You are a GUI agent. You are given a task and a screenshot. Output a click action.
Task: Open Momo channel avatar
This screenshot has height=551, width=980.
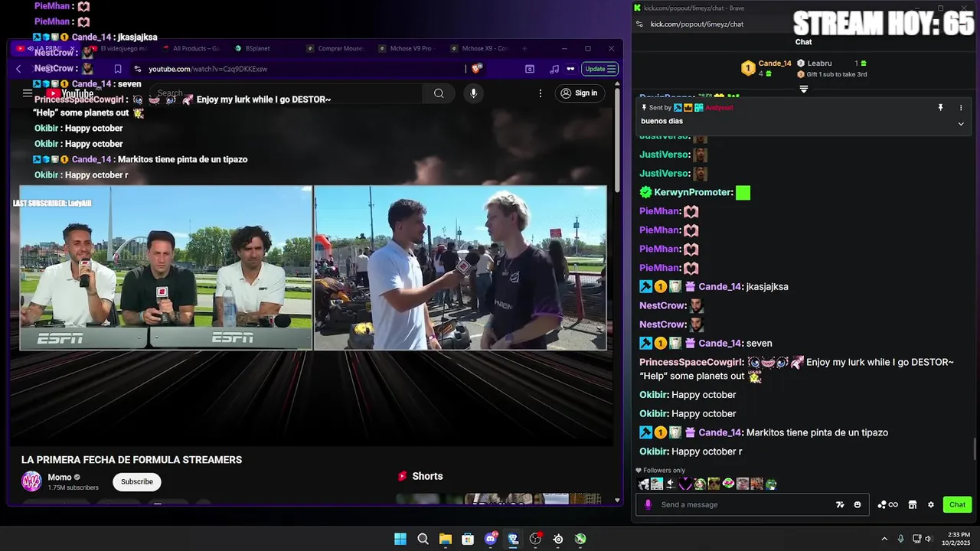pyautogui.click(x=31, y=481)
